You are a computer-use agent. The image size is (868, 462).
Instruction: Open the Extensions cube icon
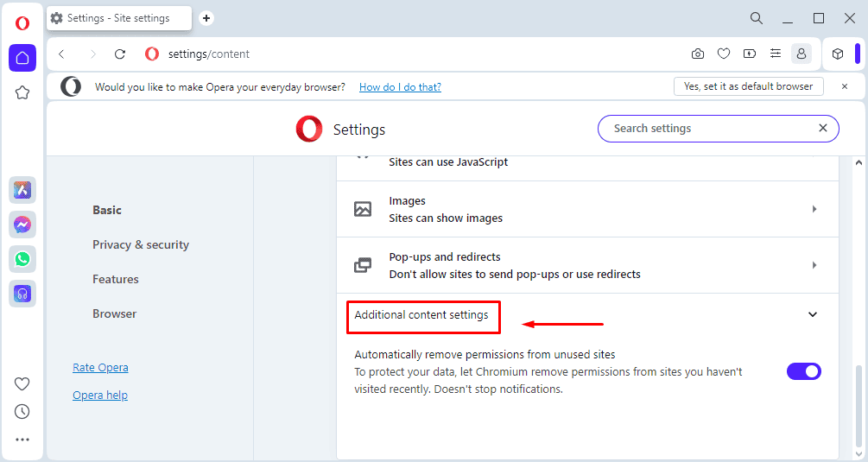(x=838, y=54)
